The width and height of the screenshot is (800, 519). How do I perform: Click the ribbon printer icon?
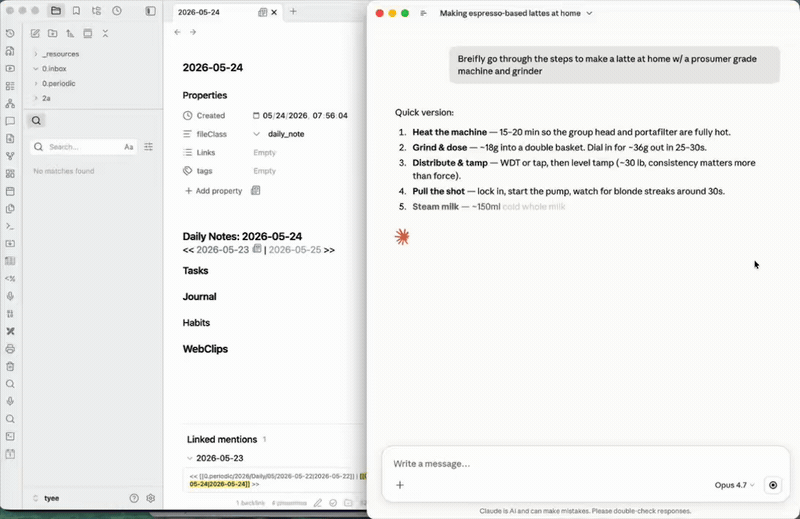[10, 349]
